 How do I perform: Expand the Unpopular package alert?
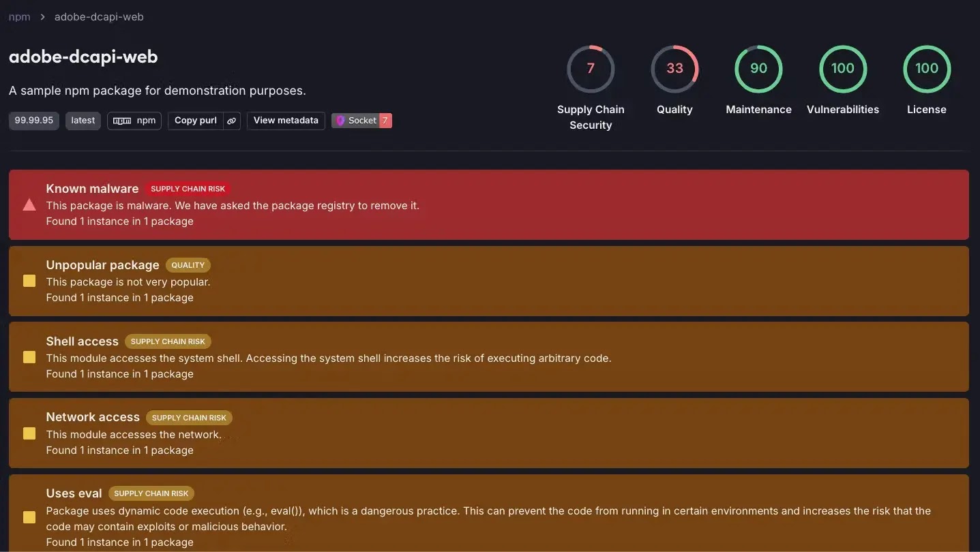[x=489, y=281]
